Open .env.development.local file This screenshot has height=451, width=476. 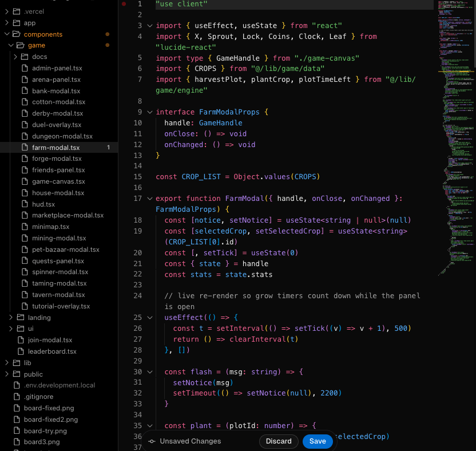59,385
